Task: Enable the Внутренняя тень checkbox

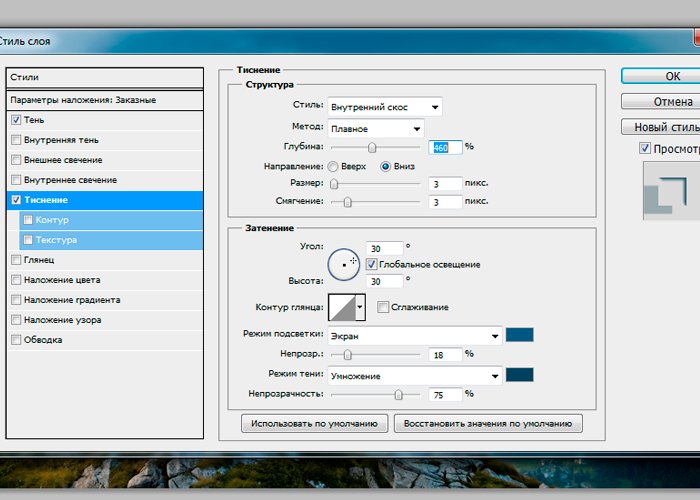Action: click(15, 140)
